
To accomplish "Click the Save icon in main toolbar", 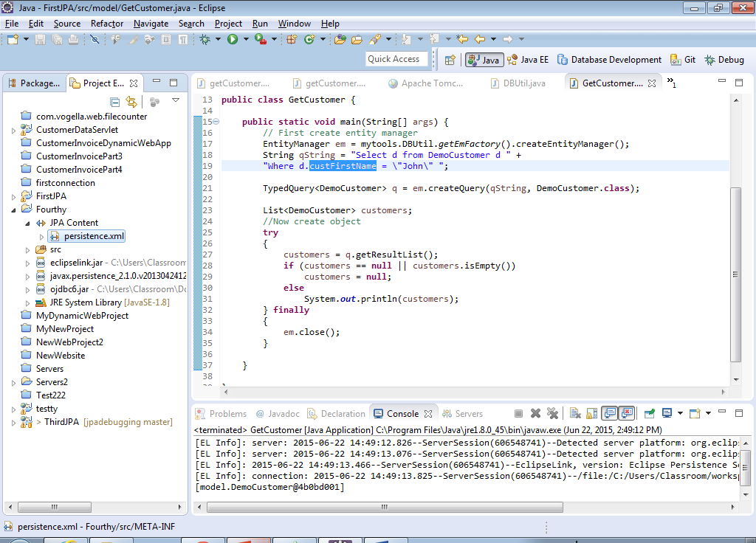I will coord(39,39).
